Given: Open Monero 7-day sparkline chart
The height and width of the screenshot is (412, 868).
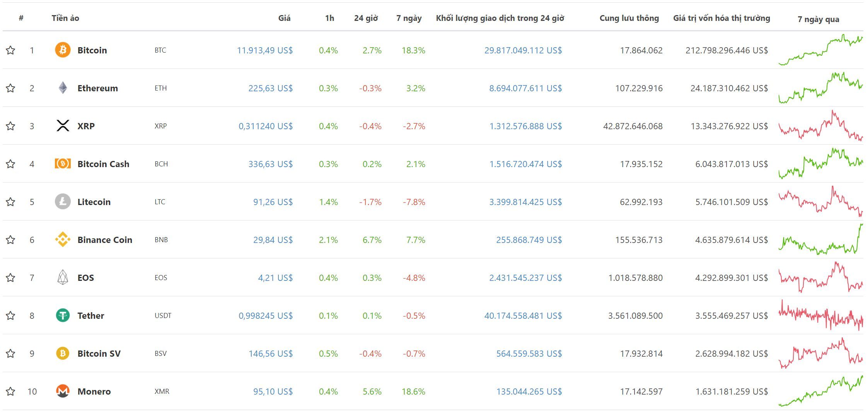Looking at the screenshot, I should pos(820,391).
